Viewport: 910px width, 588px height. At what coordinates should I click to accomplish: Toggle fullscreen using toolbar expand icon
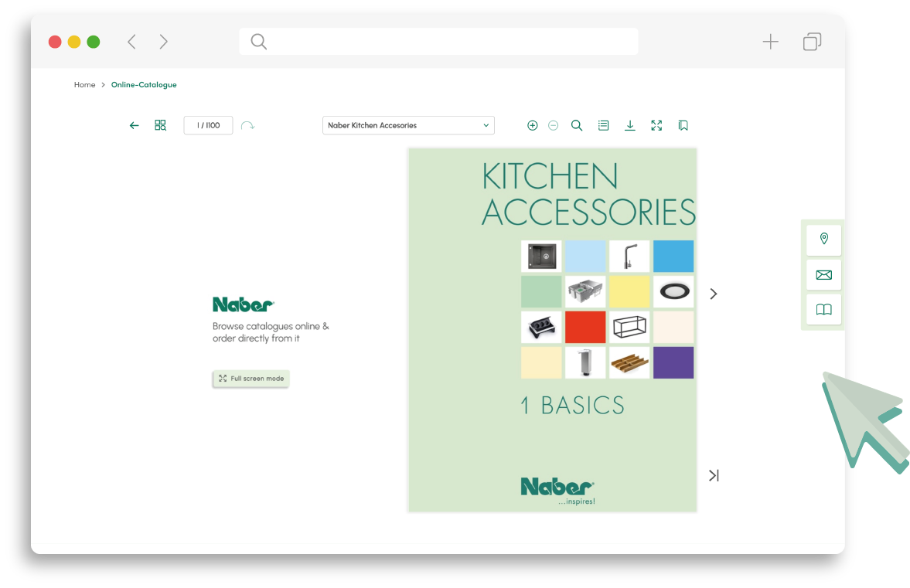[656, 125]
